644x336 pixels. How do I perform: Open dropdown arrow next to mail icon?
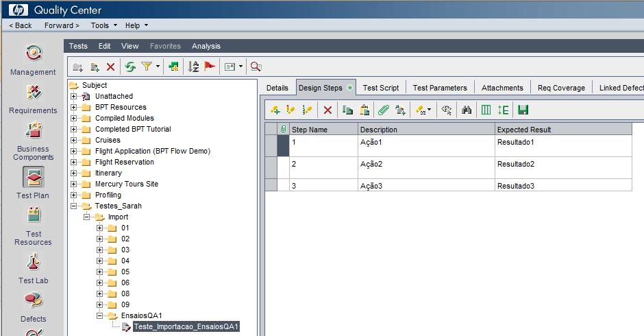[240, 67]
